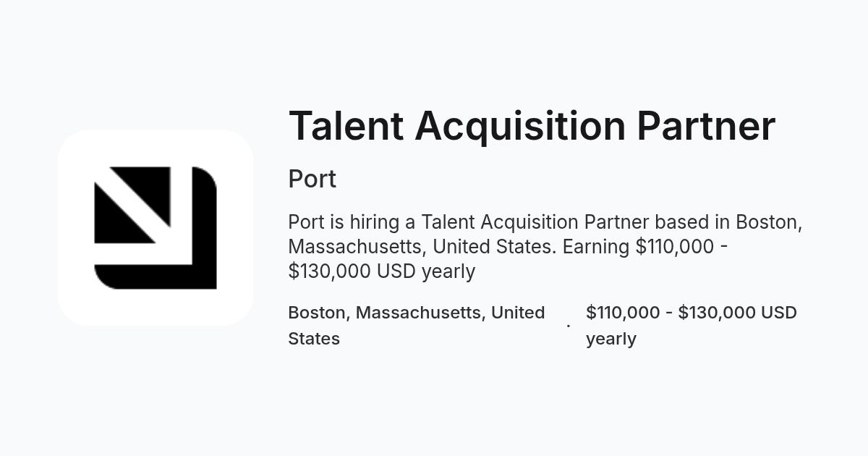Open the Port company name below title
Viewport: 868px width, 456px height.
(x=312, y=179)
